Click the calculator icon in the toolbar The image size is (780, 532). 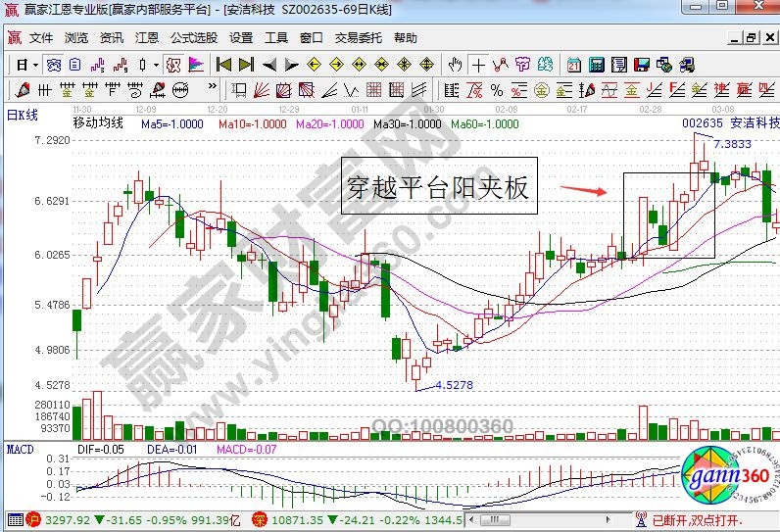tap(596, 65)
